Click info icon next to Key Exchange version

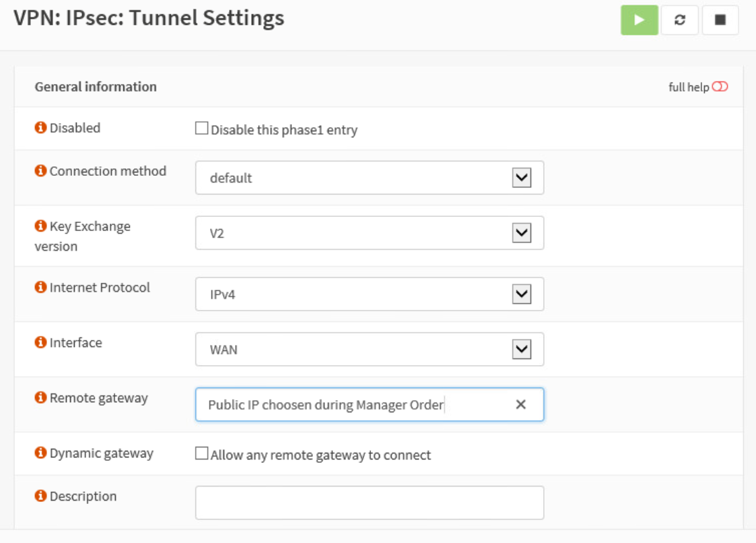[x=40, y=226]
